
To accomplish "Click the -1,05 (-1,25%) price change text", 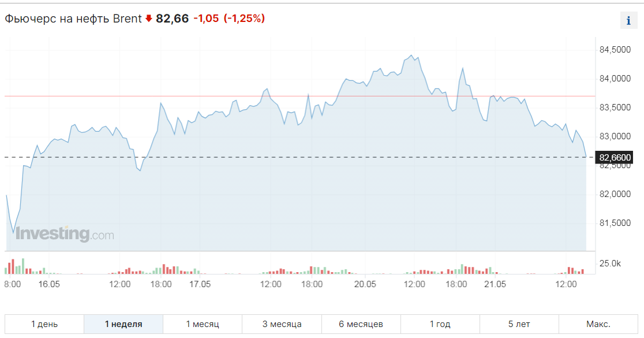I will coord(229,18).
